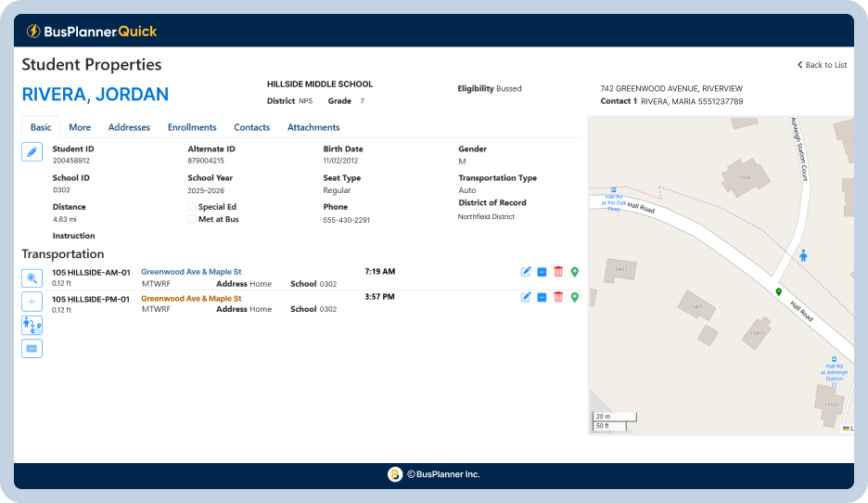This screenshot has height=503, width=868.
Task: Show 105 HILLSIDE-PM-01 stop on map pin icon
Action: (575, 297)
